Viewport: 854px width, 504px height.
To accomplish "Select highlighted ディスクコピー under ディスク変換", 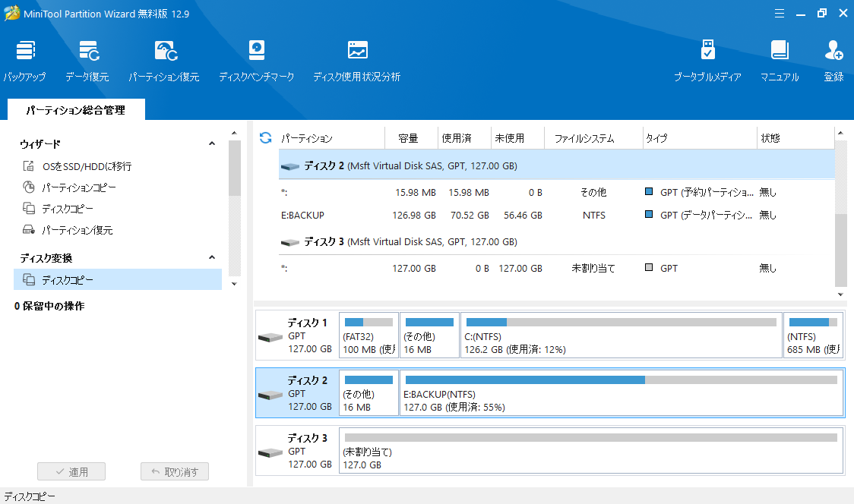I will 118,279.
